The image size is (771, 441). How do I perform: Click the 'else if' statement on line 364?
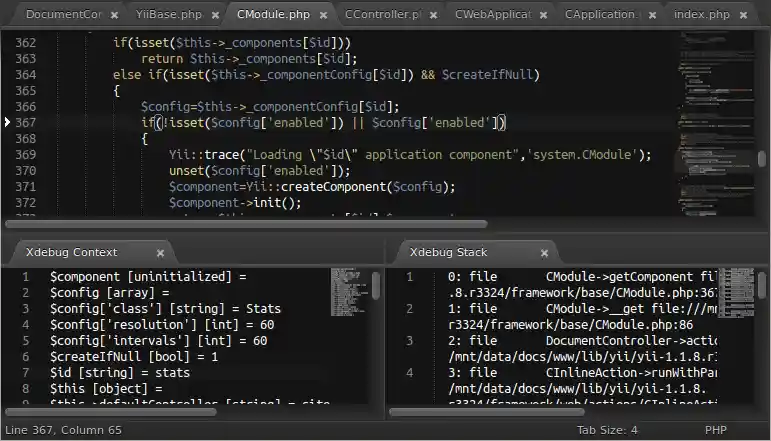(x=326, y=75)
